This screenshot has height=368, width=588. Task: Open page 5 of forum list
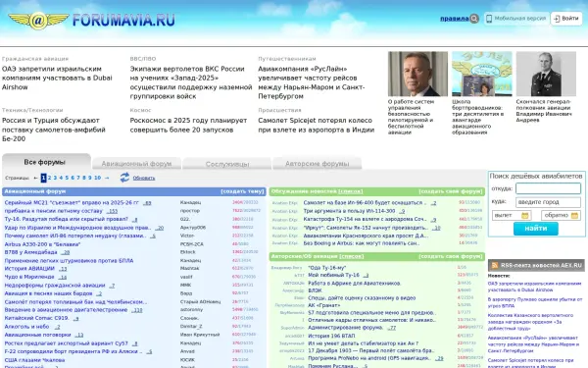click(x=67, y=178)
